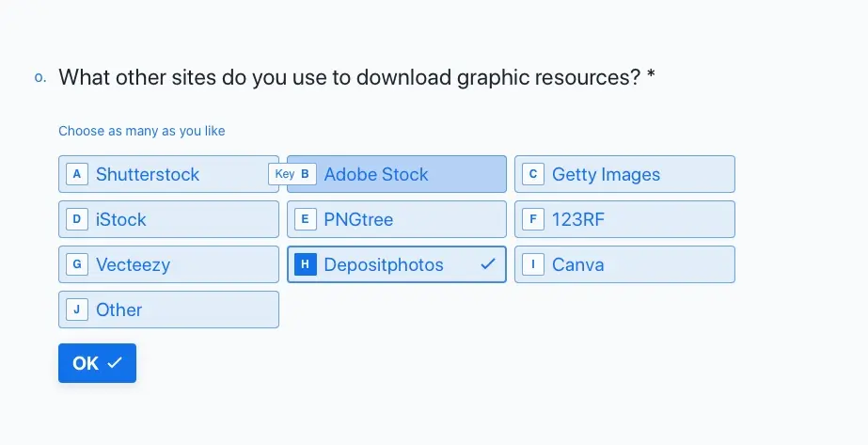Choose Getty Images as an answer
This screenshot has height=445, width=868.
pyautogui.click(x=624, y=174)
